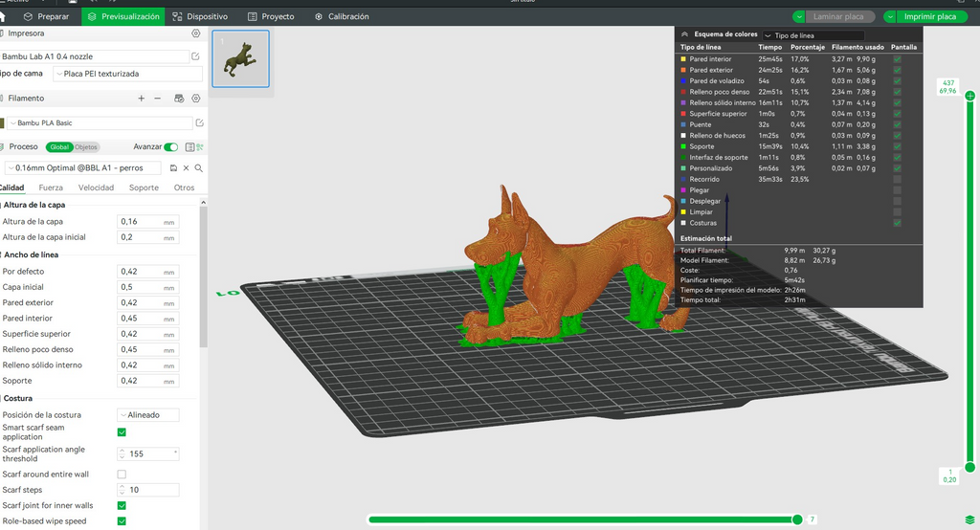
Task: Click the Scarf steps stepper arrows
Action: (x=122, y=490)
